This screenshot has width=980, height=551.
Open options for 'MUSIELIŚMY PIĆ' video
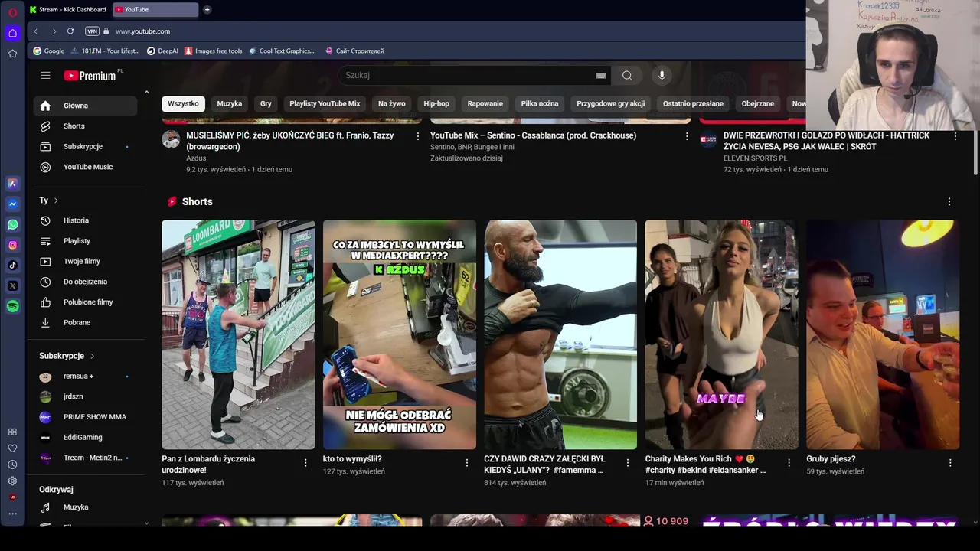click(x=418, y=135)
